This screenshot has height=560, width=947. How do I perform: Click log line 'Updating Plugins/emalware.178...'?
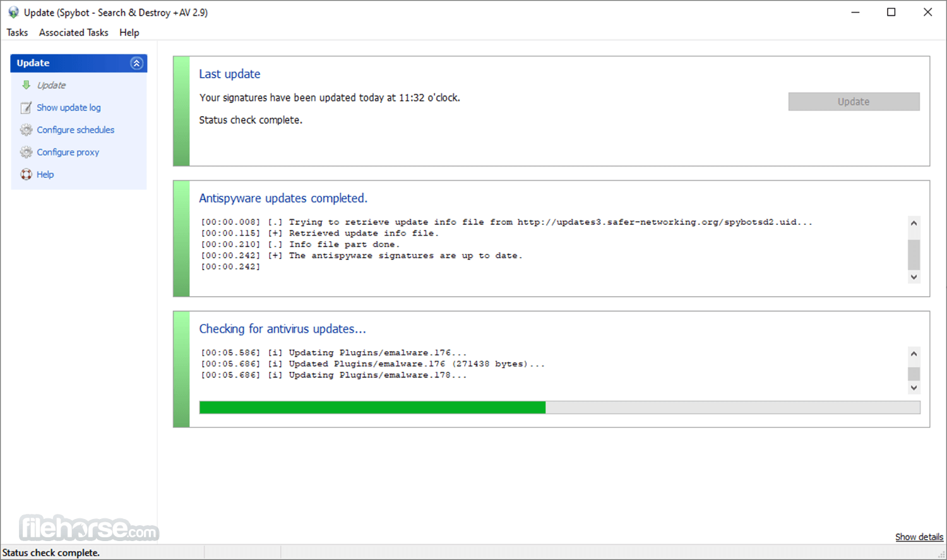coord(333,375)
